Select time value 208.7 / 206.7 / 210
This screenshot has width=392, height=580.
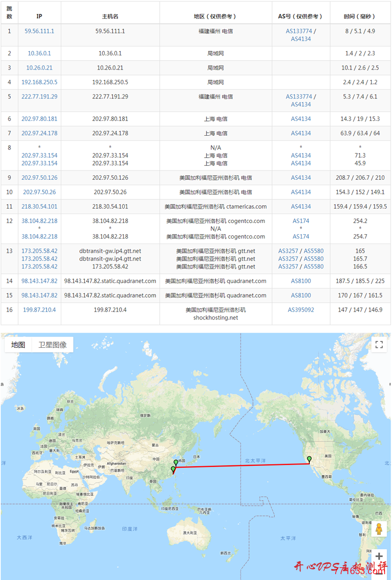click(360, 177)
